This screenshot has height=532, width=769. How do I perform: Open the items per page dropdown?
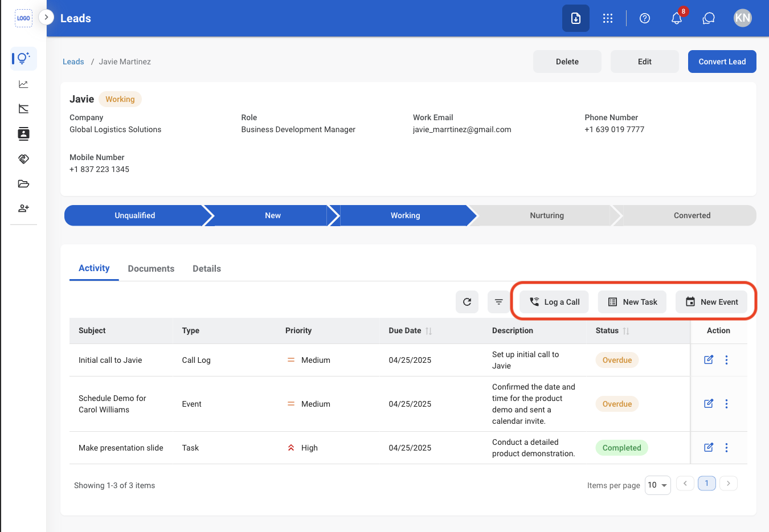[x=657, y=485]
